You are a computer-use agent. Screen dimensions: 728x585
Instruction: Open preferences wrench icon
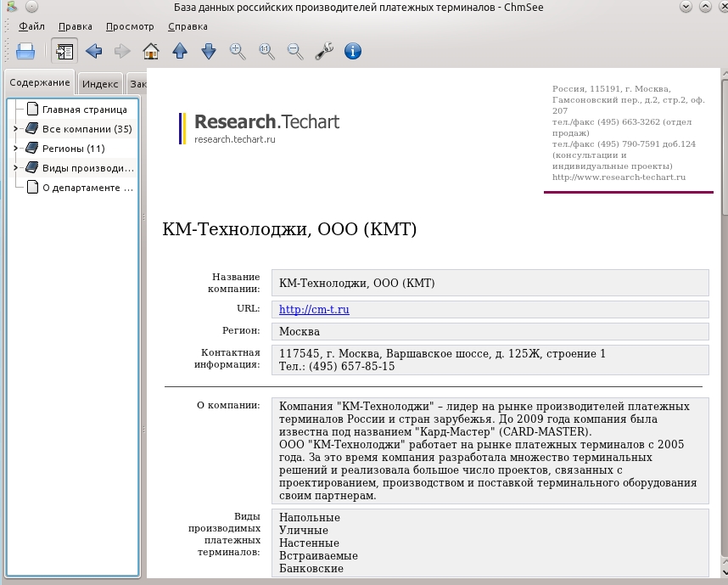(324, 51)
